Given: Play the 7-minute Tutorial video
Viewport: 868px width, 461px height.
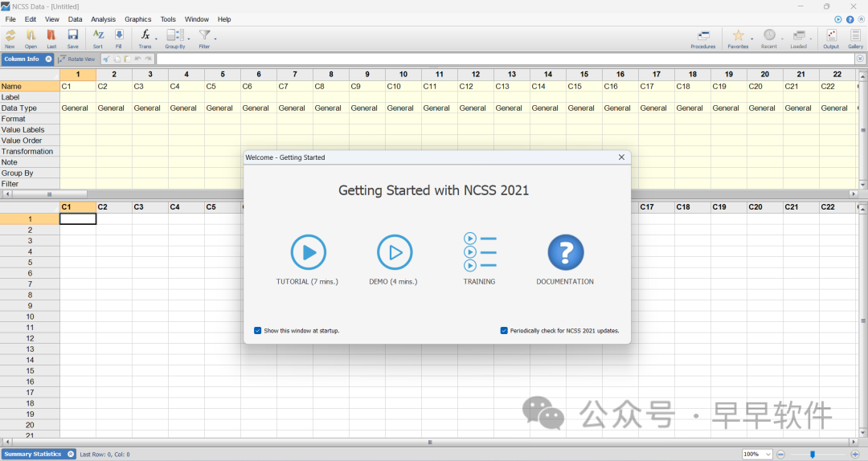Looking at the screenshot, I should [x=308, y=252].
